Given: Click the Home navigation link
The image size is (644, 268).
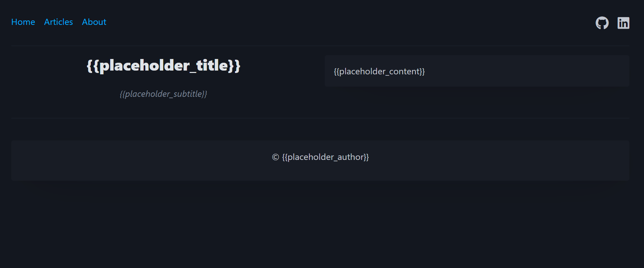Looking at the screenshot, I should point(23,22).
